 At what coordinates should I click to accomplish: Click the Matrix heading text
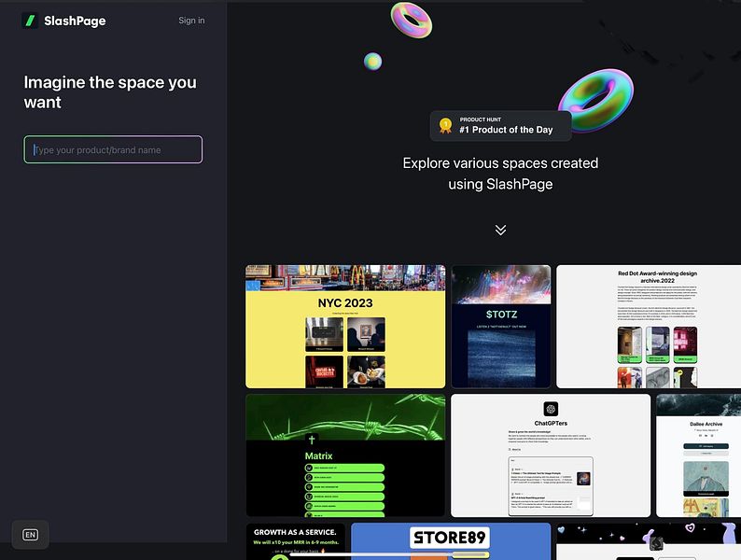[x=318, y=456]
